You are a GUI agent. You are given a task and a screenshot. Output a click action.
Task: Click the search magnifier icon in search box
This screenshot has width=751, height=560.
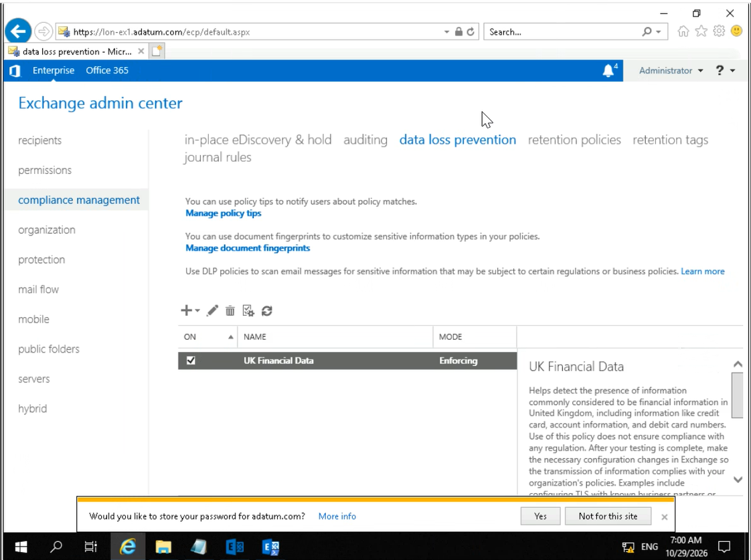647,31
